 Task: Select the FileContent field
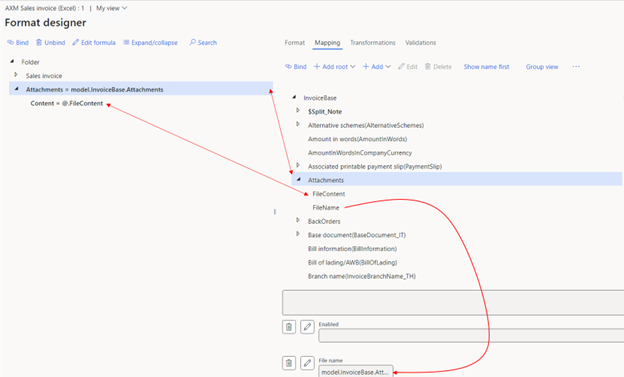click(x=329, y=194)
